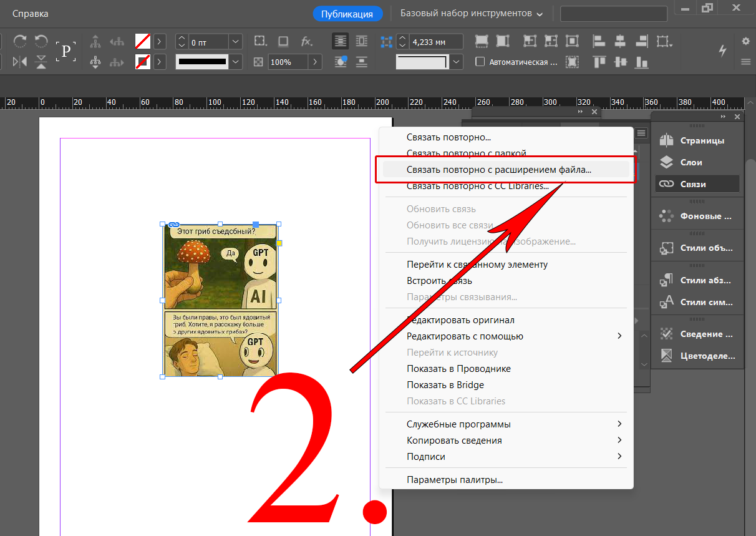Open the Стили абз... panel
Screen dimensions: 756x536
click(x=697, y=280)
